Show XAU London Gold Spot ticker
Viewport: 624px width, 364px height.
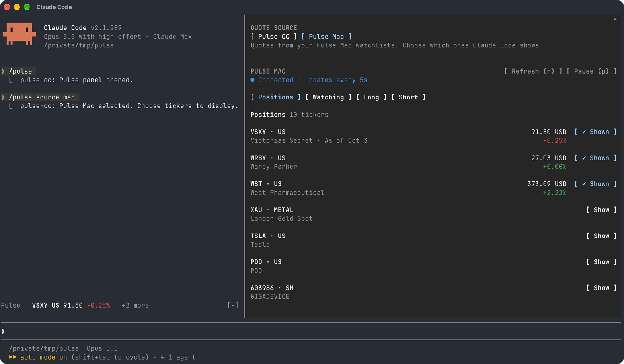point(601,210)
